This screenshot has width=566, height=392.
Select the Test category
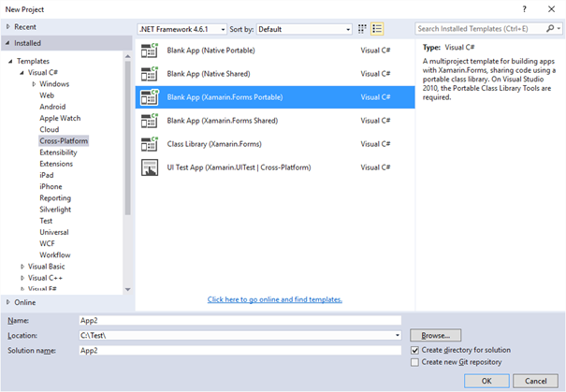pyautogui.click(x=46, y=221)
